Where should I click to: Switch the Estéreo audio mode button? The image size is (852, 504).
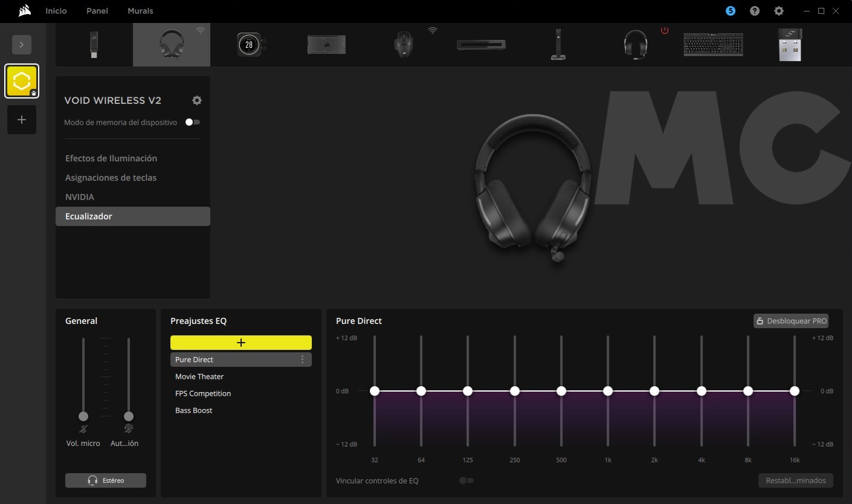click(x=106, y=480)
